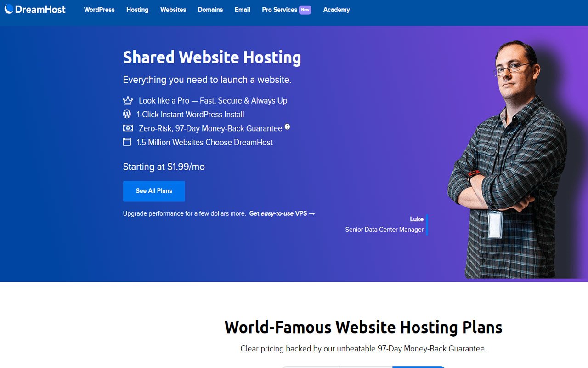
Task: Open the Websites menu
Action: pos(173,10)
